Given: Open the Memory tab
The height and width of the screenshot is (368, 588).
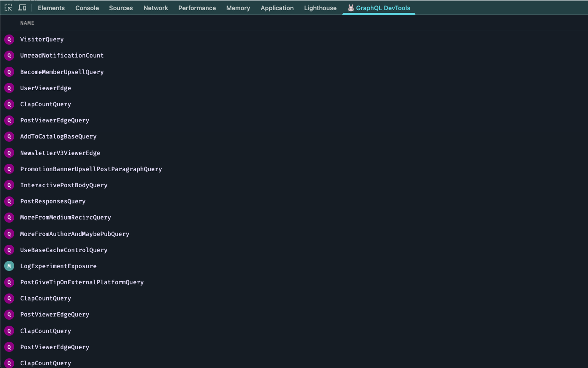Looking at the screenshot, I should click(x=238, y=8).
